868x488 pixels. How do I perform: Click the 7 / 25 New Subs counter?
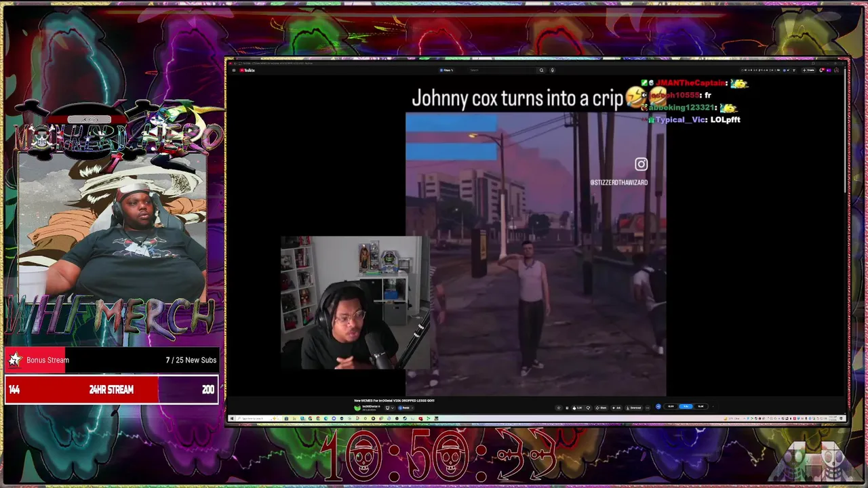190,360
